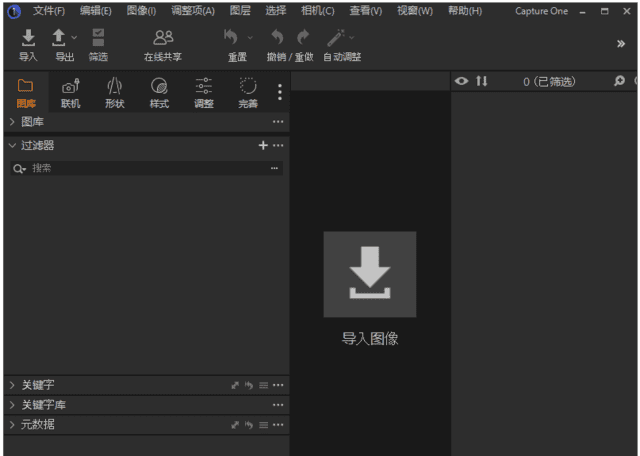Open the 图层 menu

click(x=240, y=11)
